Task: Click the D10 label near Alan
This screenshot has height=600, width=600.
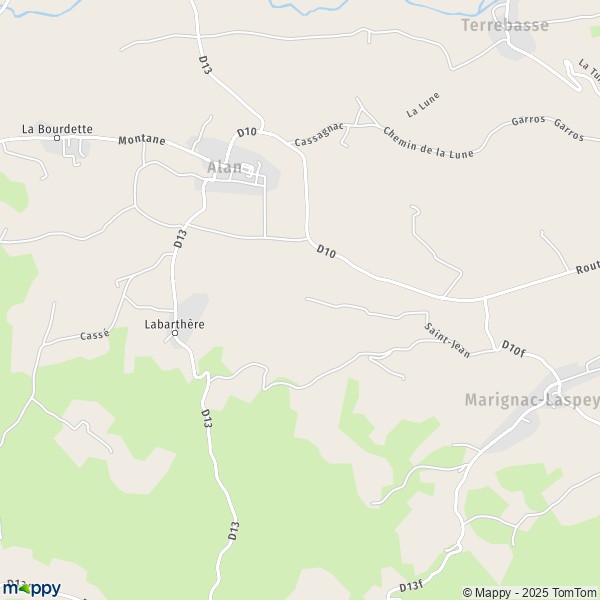Action: [x=246, y=133]
